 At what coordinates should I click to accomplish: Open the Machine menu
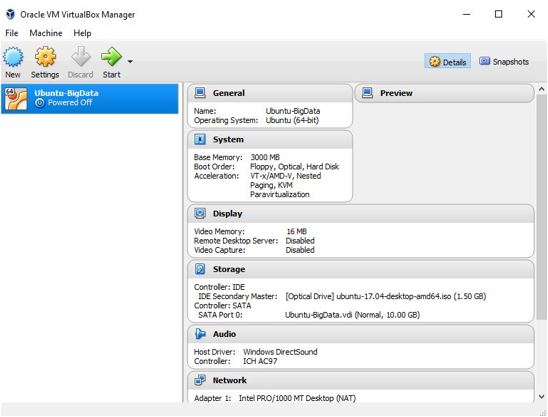click(x=46, y=33)
